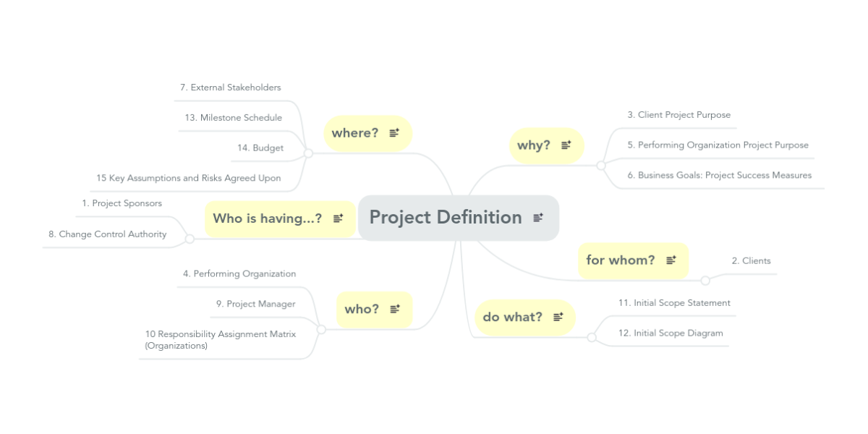The width and height of the screenshot is (868, 434).
Task: Select the 12. Initial Scope Diagram topic
Action: coord(671,333)
